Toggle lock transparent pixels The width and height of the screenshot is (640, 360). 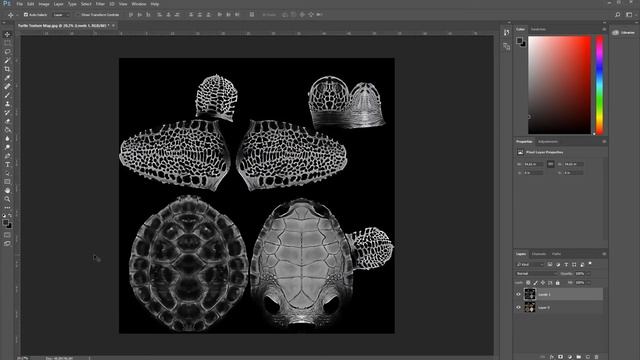pyautogui.click(x=528, y=282)
